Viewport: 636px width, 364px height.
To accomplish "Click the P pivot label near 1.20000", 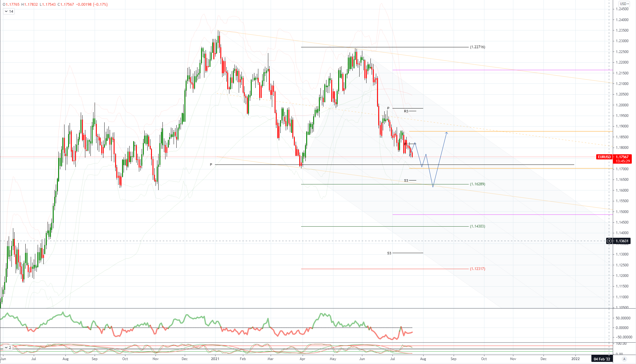I will (x=388, y=108).
